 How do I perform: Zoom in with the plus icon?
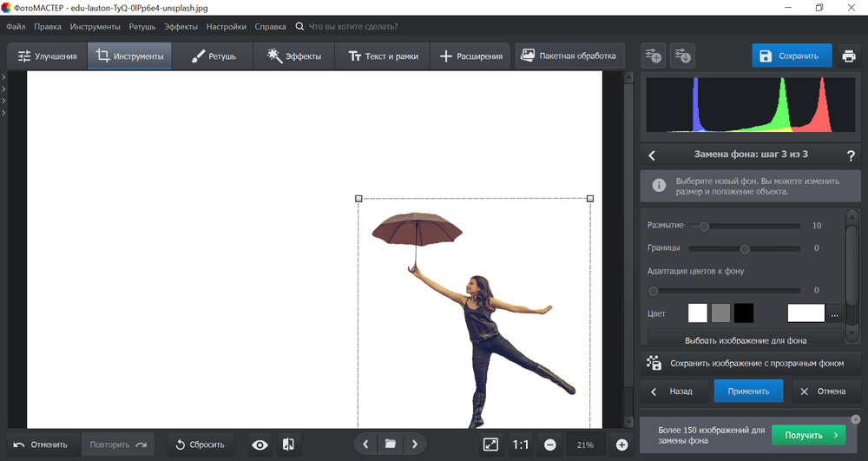coord(621,445)
